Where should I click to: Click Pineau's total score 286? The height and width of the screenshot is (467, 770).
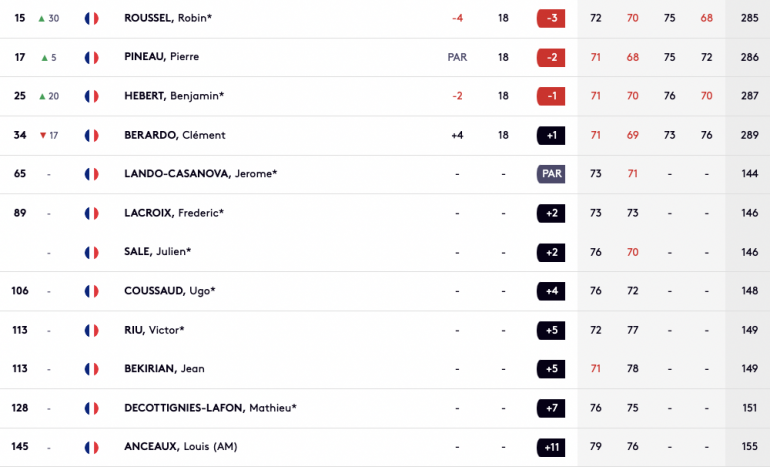point(749,57)
